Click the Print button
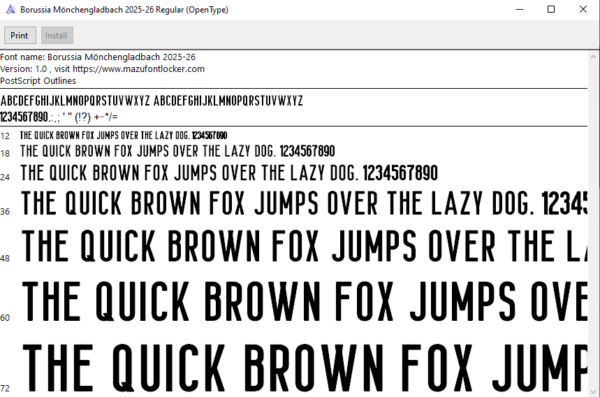This screenshot has width=600, height=397. click(20, 35)
